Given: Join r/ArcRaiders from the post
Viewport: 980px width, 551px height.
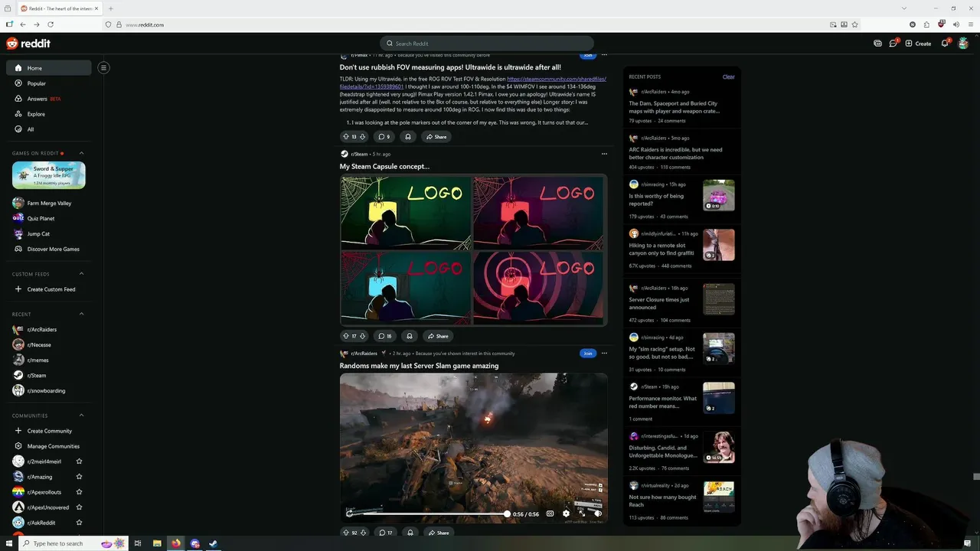Looking at the screenshot, I should pyautogui.click(x=587, y=354).
